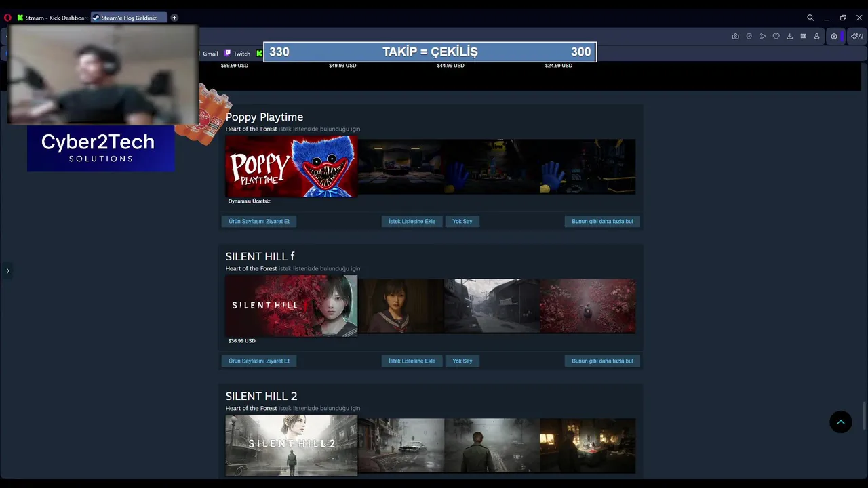Click İstek Listesine Ekle for Poppy Playtime
868x488 pixels.
click(x=412, y=221)
